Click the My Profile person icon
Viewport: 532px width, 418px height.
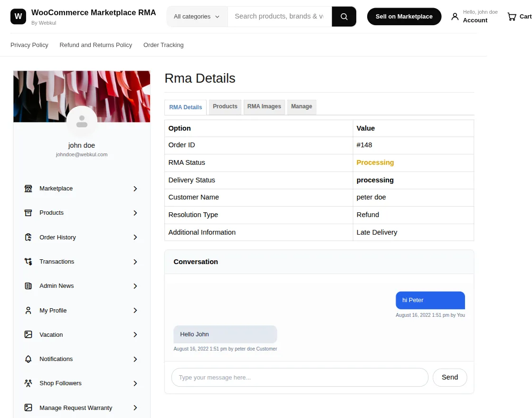point(28,311)
